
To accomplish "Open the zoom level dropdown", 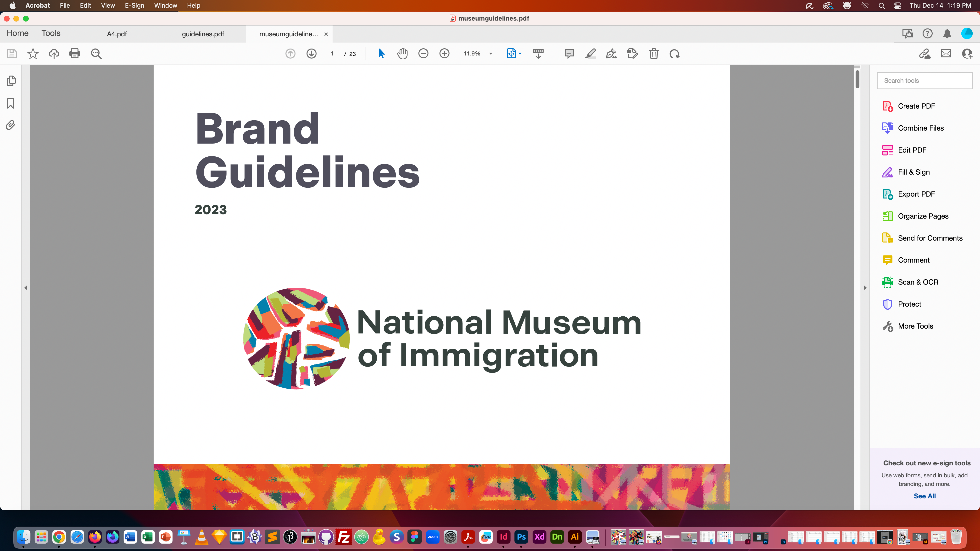I will click(x=490, y=54).
